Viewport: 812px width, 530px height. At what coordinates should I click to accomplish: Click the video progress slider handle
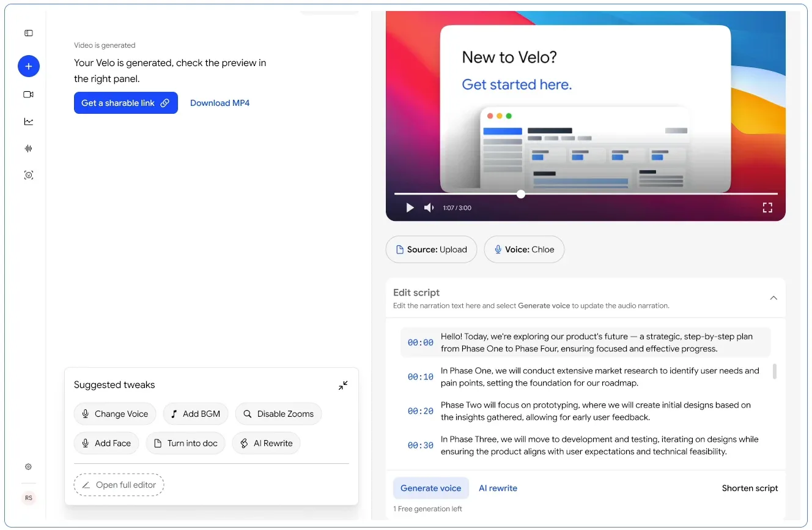(x=521, y=194)
